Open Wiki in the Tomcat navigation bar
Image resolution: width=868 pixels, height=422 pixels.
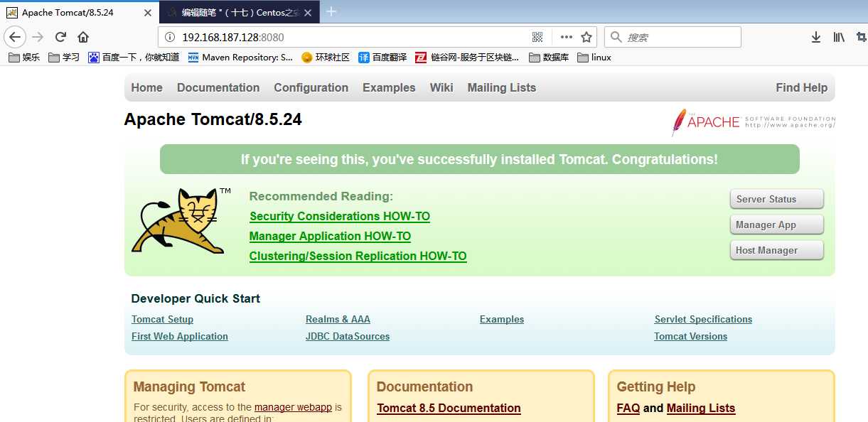[x=441, y=87]
